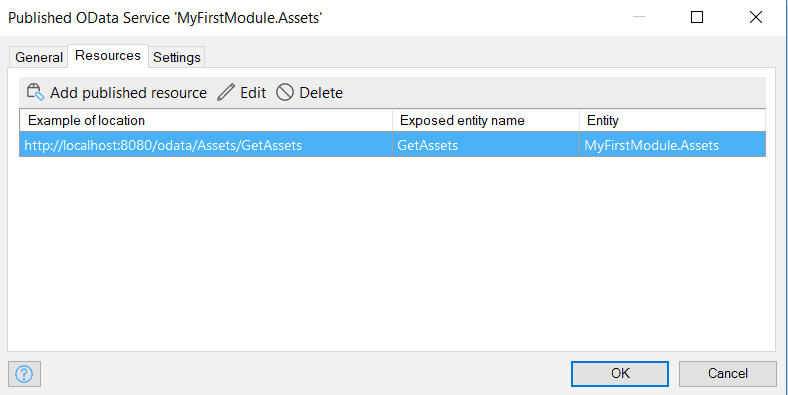The height and width of the screenshot is (395, 788).
Task: Click the Add published resource icon
Action: (x=36, y=92)
